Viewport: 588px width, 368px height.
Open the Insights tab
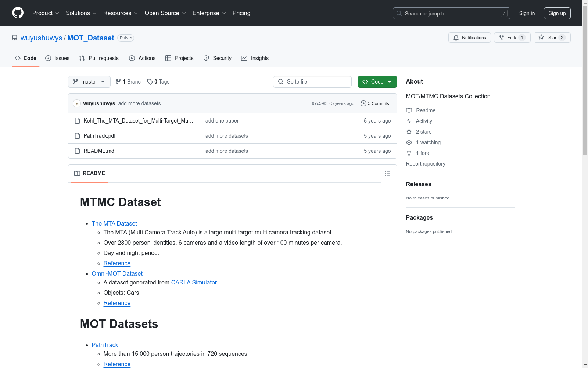pyautogui.click(x=255, y=58)
